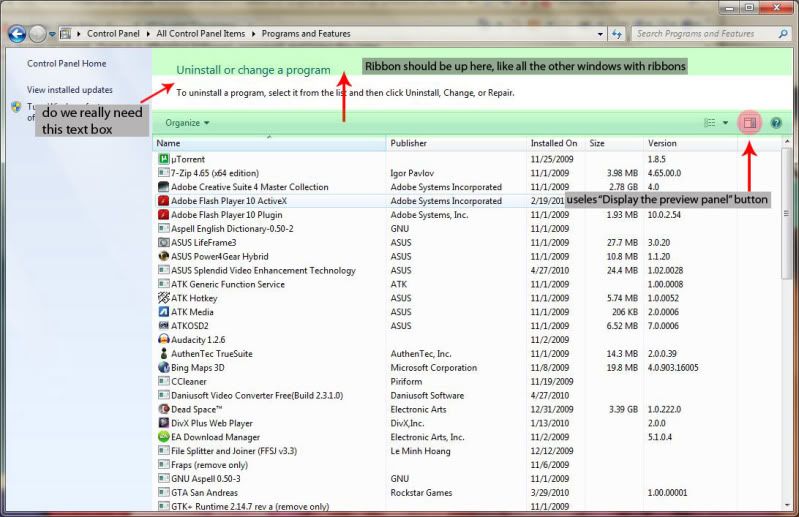Open View installed updates link

[70, 90]
